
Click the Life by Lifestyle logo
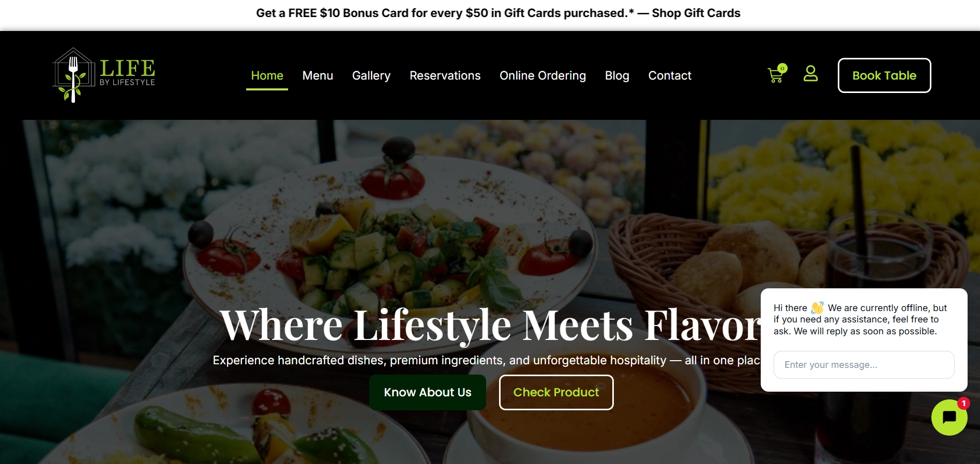tap(104, 75)
